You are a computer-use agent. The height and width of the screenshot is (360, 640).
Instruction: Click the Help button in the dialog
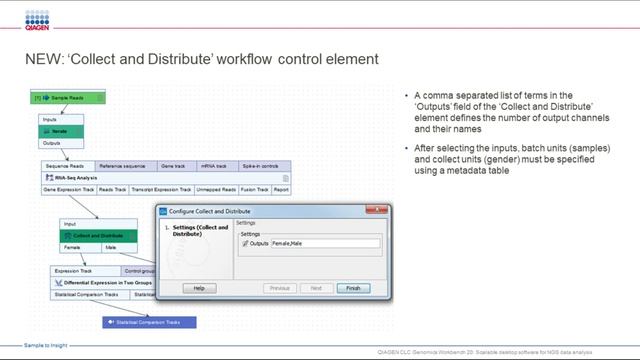click(x=200, y=288)
